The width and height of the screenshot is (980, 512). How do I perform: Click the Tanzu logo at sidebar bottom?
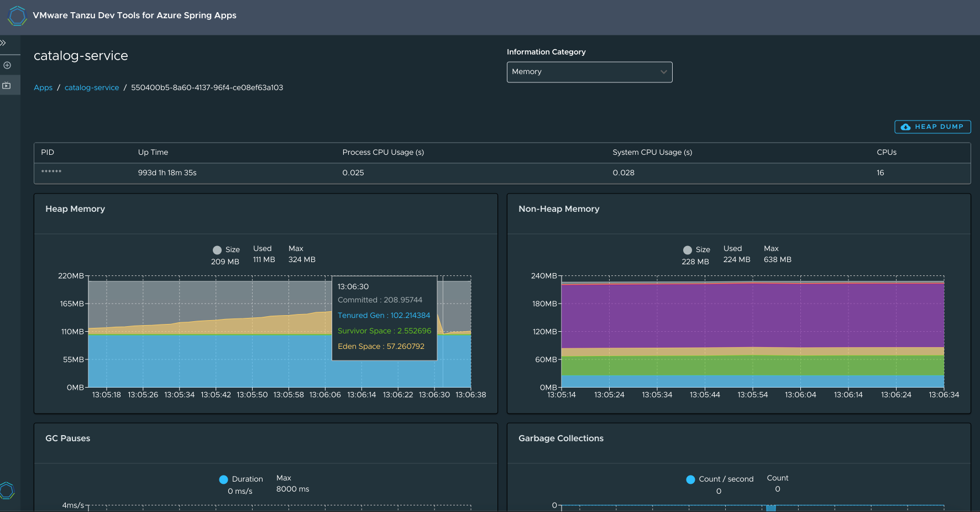point(7,490)
